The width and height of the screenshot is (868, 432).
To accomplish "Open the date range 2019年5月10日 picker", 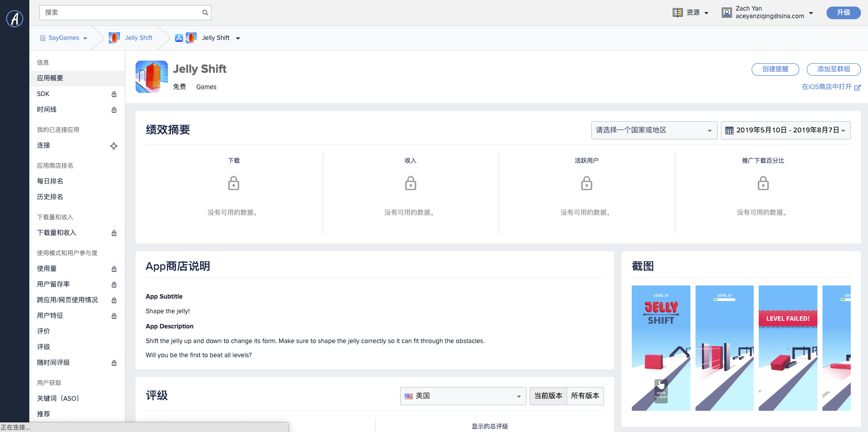I will tap(786, 130).
